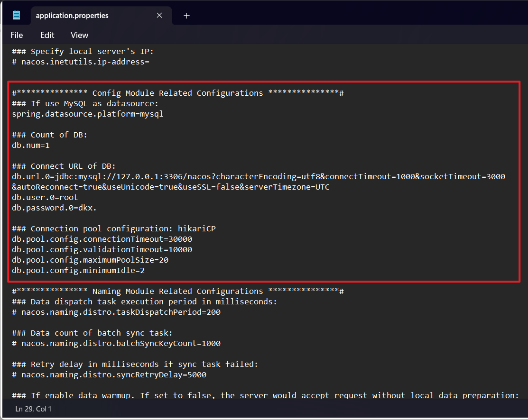528x420 pixels.
Task: Click the line db.pool.config.minimumIdle=2
Action: (78, 271)
